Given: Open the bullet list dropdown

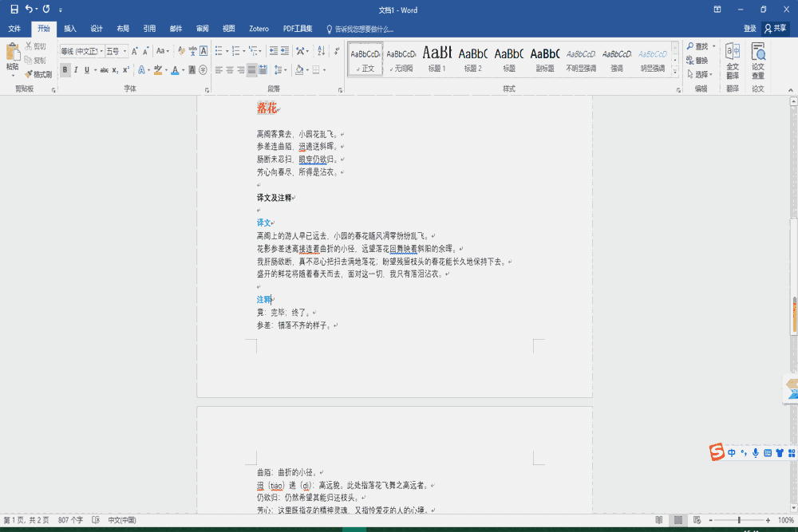Looking at the screenshot, I should (227, 49).
